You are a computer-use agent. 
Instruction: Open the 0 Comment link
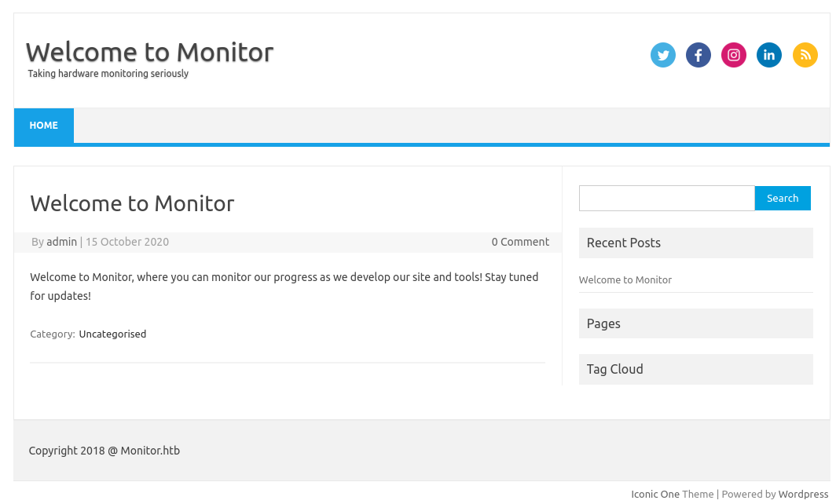point(520,242)
